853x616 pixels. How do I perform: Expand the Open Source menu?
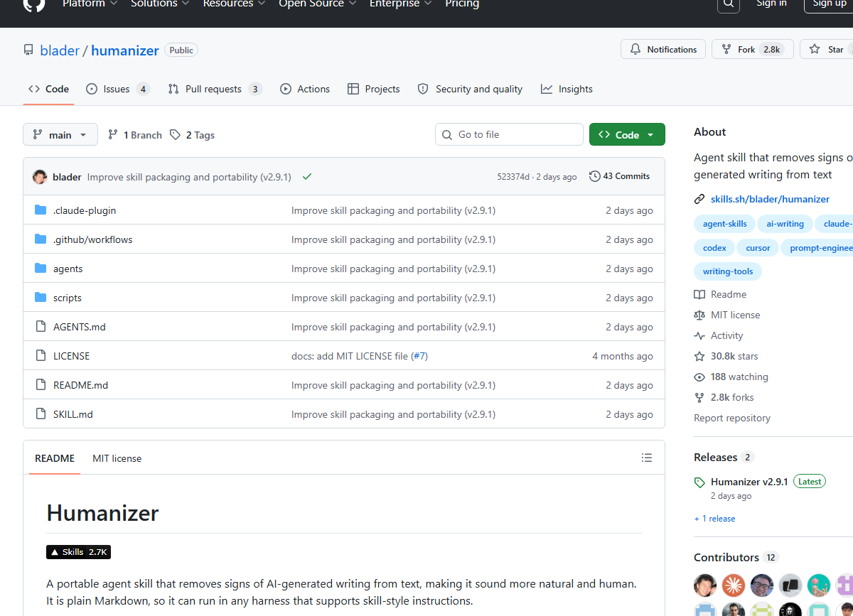[316, 4]
